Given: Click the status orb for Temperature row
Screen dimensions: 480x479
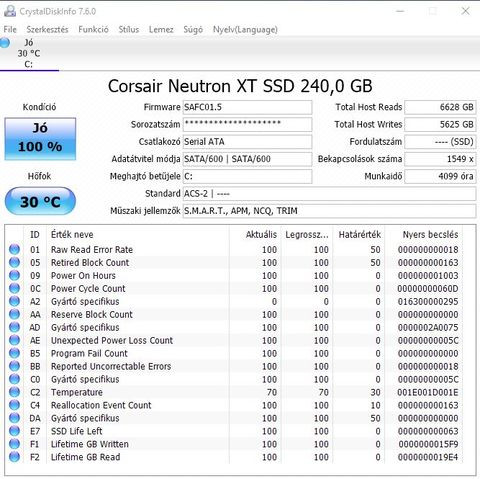Looking at the screenshot, I should point(14,392).
